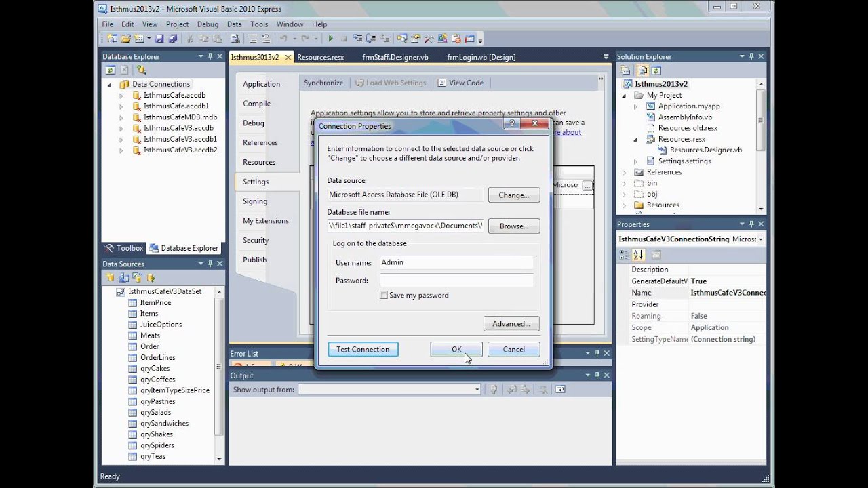This screenshot has width=868, height=488.
Task: Pin the Solution Explorer panel
Action: [x=751, y=56]
